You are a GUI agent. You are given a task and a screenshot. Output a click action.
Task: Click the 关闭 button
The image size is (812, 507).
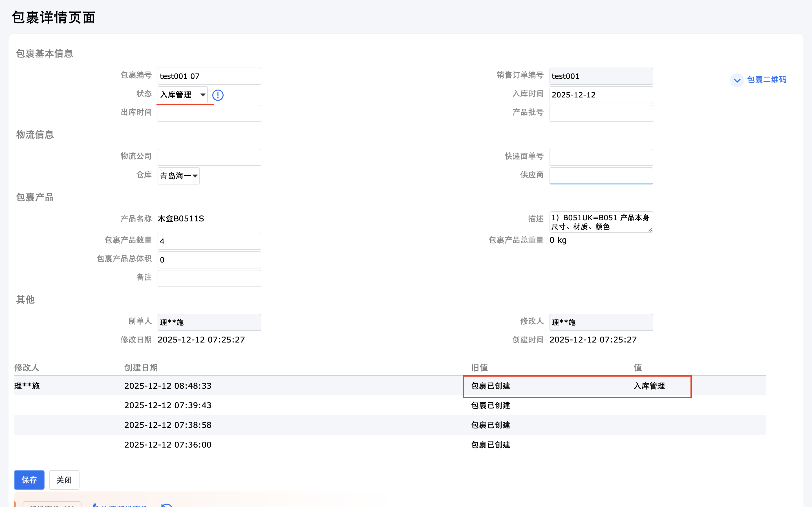click(64, 480)
